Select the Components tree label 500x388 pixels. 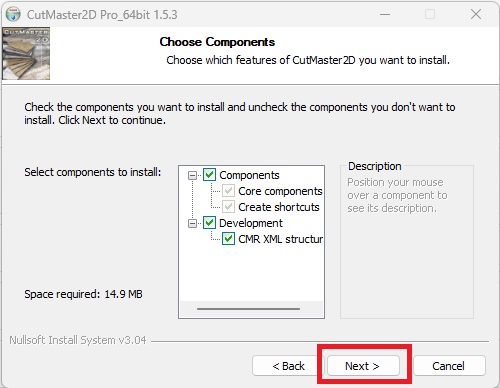point(249,175)
